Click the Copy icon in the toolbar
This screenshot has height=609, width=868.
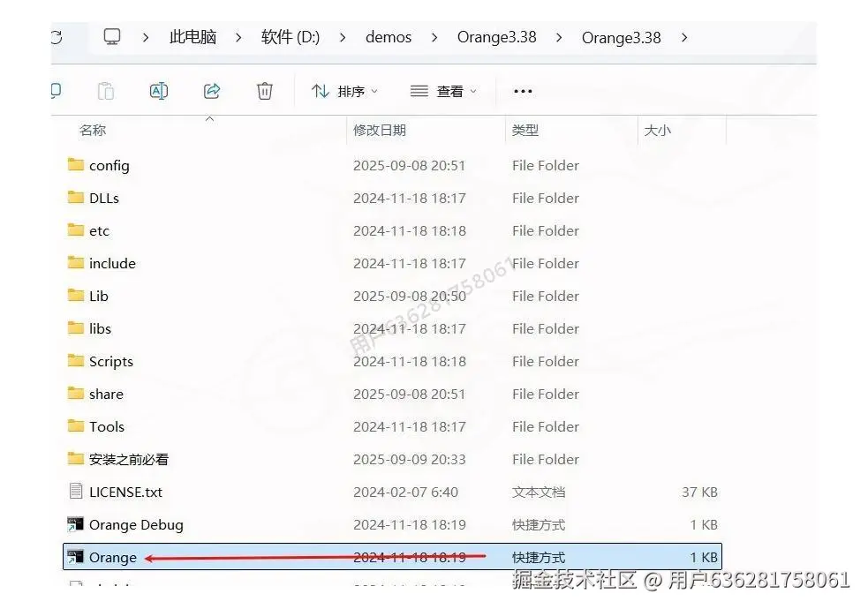(105, 91)
